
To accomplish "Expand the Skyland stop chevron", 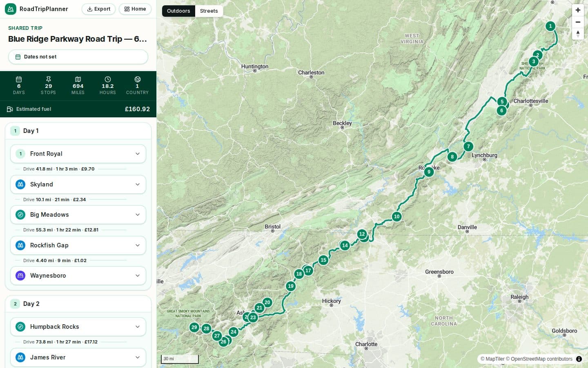I will pos(138,184).
